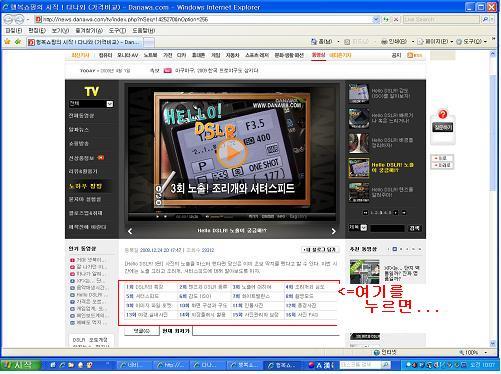Image resolution: width=501 pixels, height=374 pixels.
Task: Click the blog scrap button above the description
Action: pos(320,250)
